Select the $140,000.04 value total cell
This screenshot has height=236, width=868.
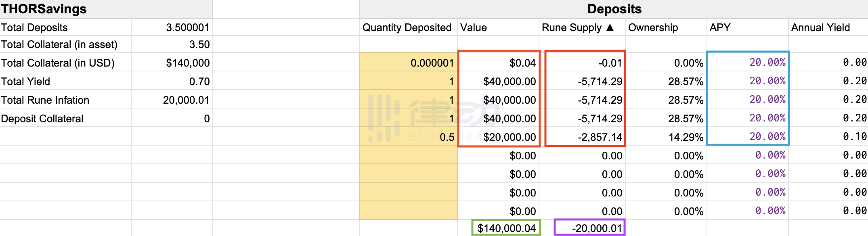point(506,228)
